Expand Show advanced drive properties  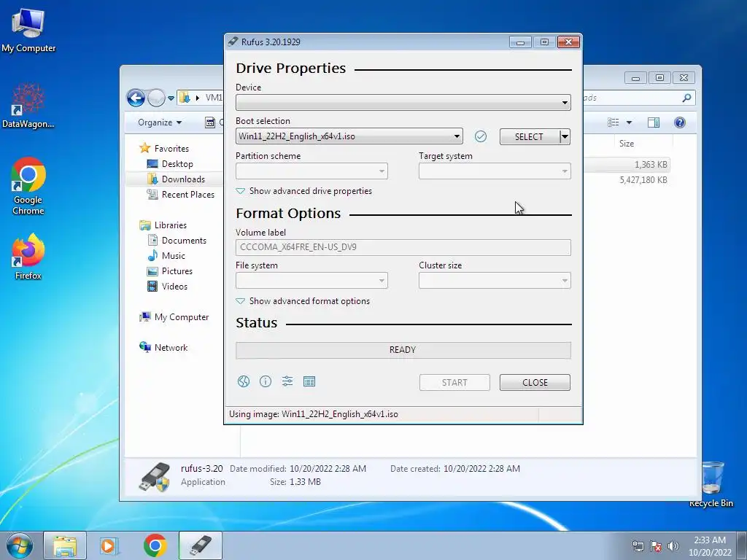coord(304,191)
